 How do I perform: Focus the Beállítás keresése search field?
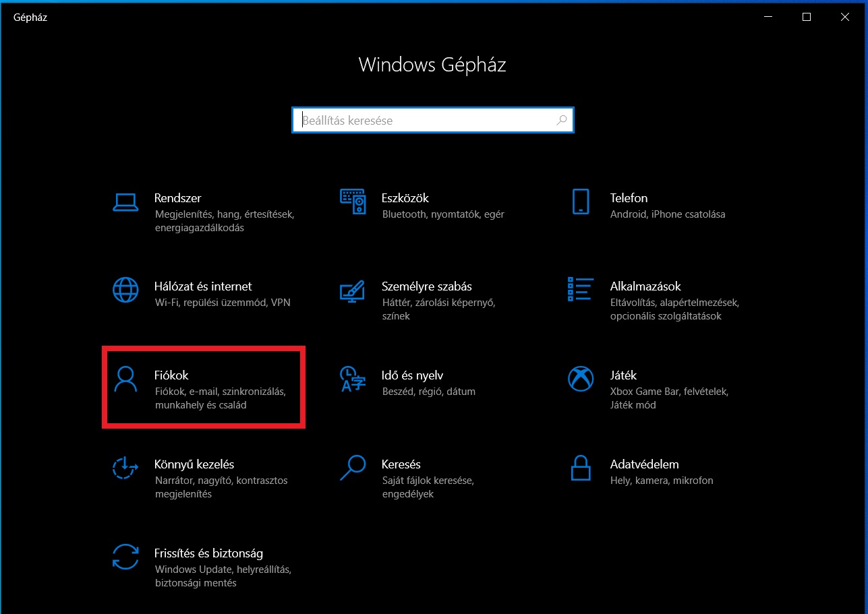pos(432,121)
